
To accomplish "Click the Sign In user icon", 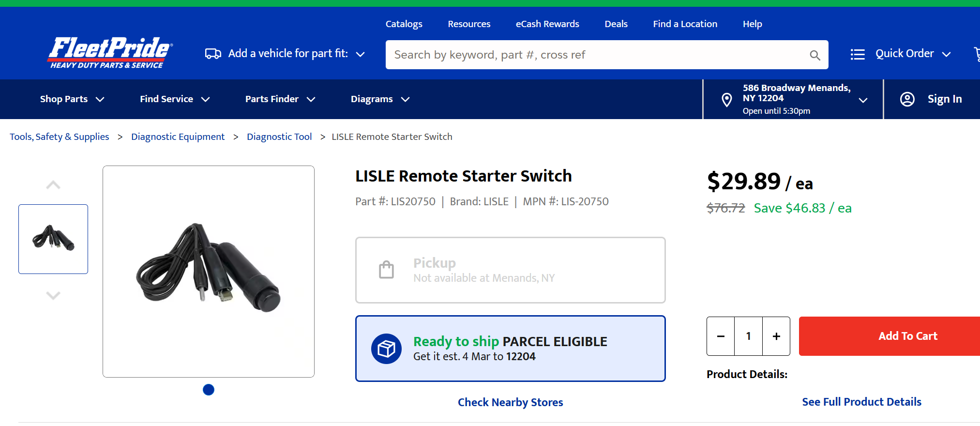I will click(x=907, y=99).
